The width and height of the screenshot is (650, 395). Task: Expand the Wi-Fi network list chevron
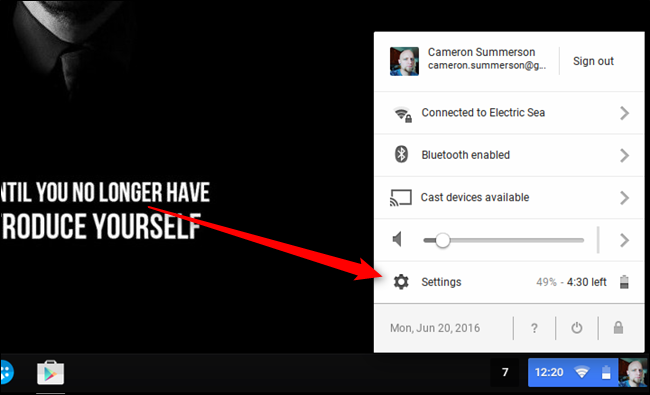coord(624,113)
